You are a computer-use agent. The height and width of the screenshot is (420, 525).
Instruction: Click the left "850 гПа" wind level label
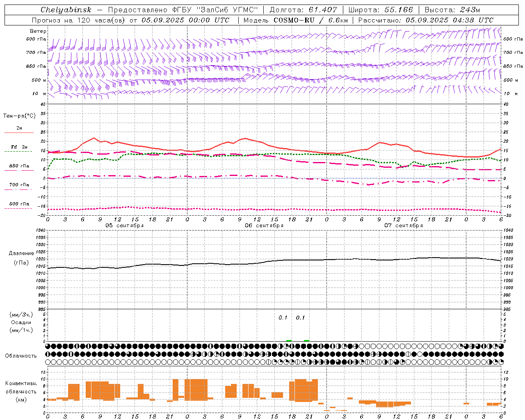coord(36,66)
